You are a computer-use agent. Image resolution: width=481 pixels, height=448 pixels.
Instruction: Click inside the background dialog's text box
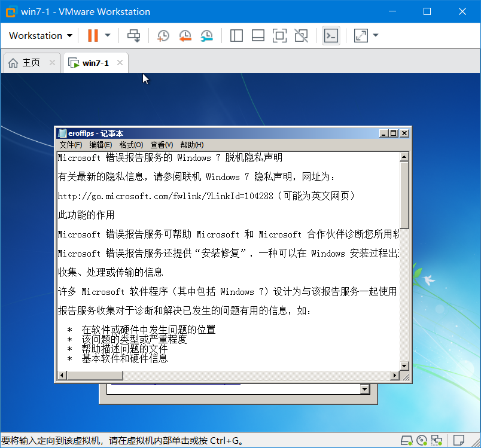[x=233, y=389]
